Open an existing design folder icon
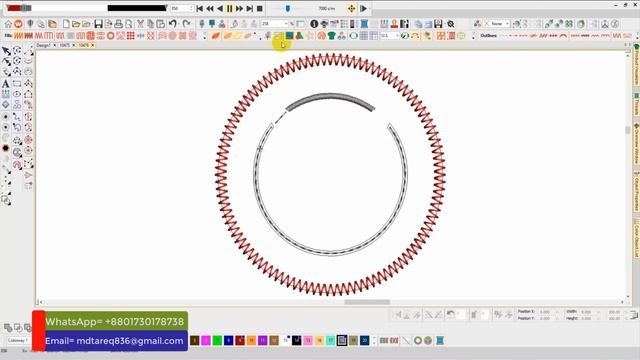This screenshot has height=360, width=640. (76, 24)
